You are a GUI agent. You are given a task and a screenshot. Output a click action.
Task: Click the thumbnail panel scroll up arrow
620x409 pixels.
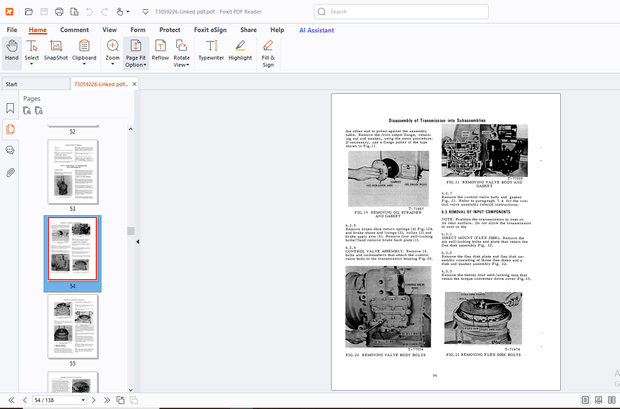[130, 129]
